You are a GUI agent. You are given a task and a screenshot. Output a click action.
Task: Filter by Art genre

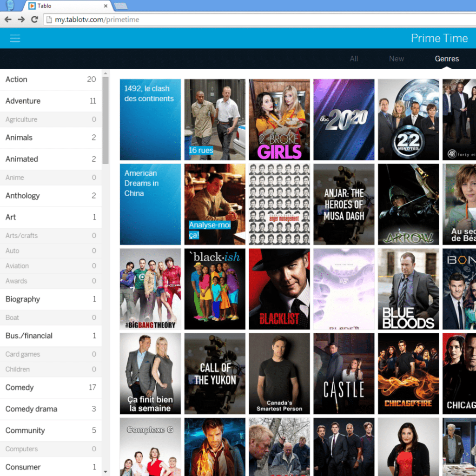point(51,218)
